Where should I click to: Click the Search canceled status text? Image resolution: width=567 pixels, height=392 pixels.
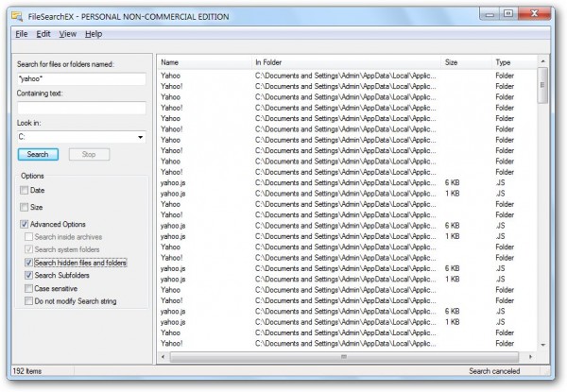point(494,371)
